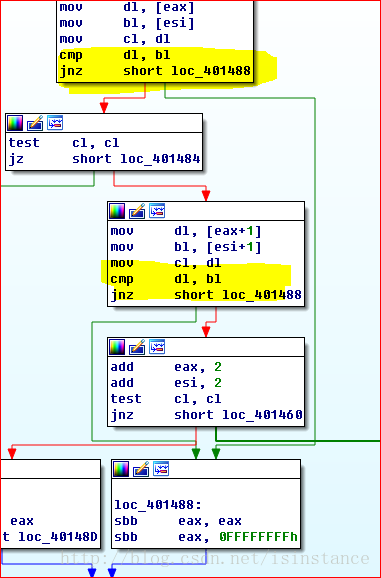Select the 'sbb eax, 0FFFFFFFFh' instruction
381x578 pixels.
206,537
